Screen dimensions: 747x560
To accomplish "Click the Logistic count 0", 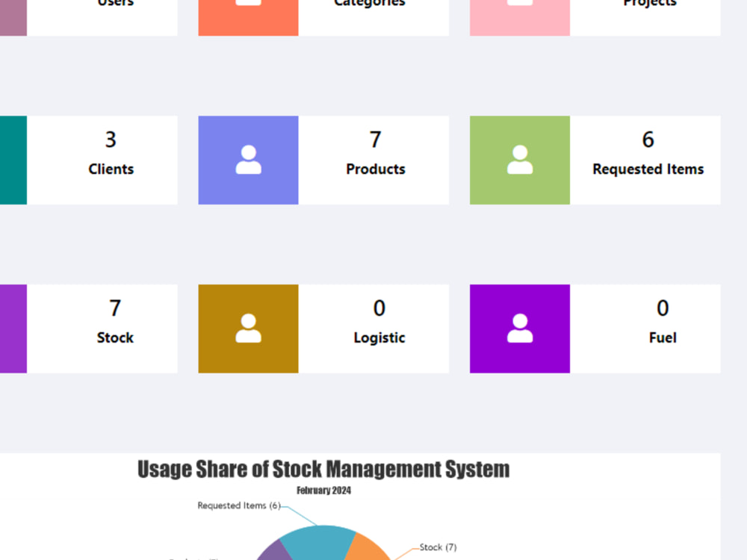I will click(379, 308).
